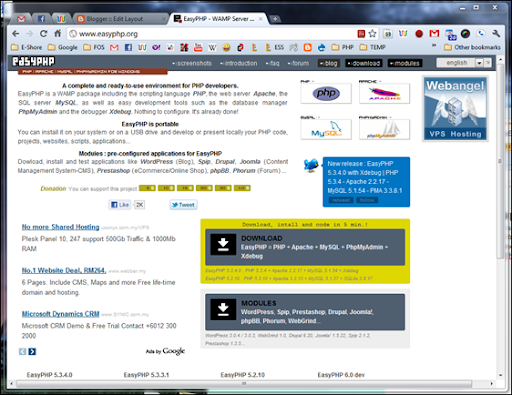Open the Gmail extension icon in the toolbar
The width and height of the screenshot is (512, 395).
click(434, 33)
